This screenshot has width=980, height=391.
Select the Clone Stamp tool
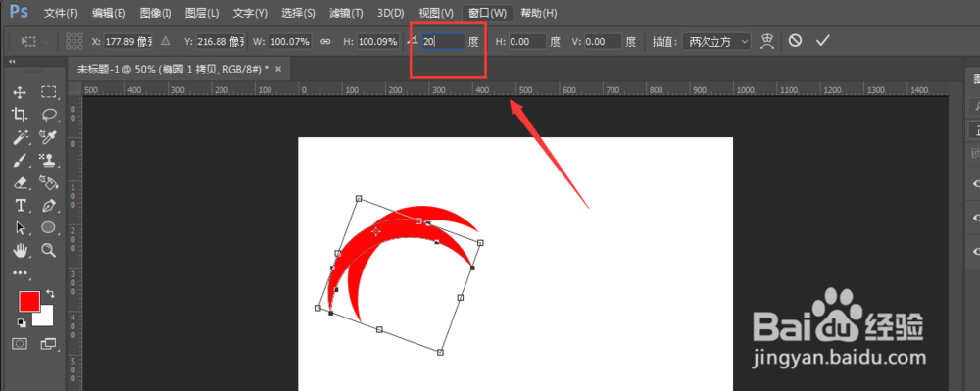(x=48, y=160)
